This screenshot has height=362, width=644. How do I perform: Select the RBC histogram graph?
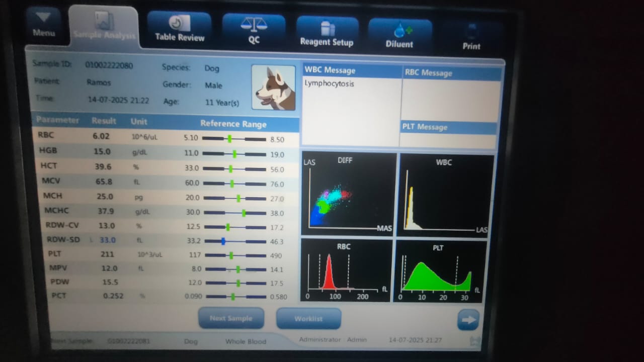346,270
